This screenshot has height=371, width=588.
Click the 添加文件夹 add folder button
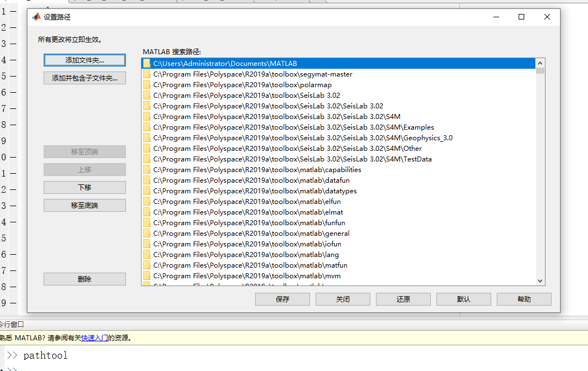84,60
